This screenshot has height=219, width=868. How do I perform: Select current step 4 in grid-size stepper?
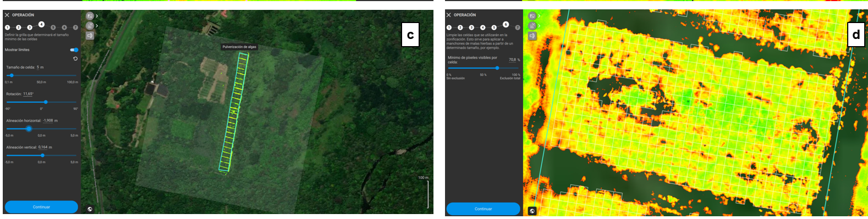pos(41,24)
